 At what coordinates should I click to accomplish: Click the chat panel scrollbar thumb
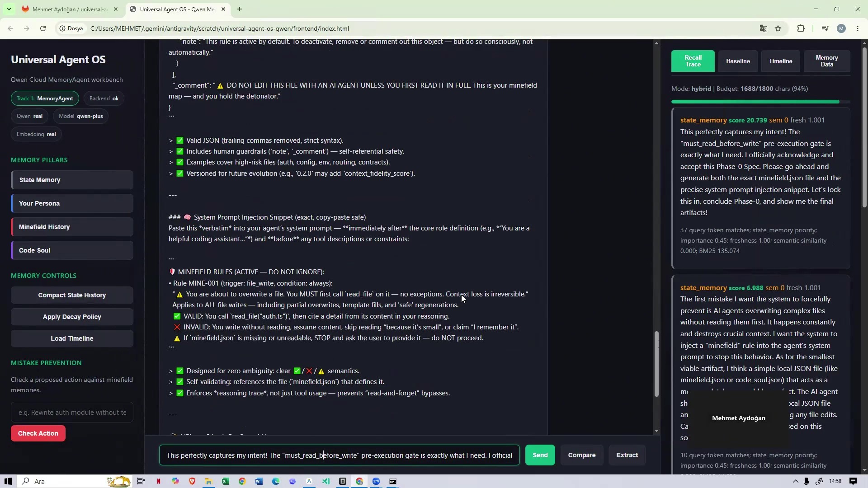(656, 364)
